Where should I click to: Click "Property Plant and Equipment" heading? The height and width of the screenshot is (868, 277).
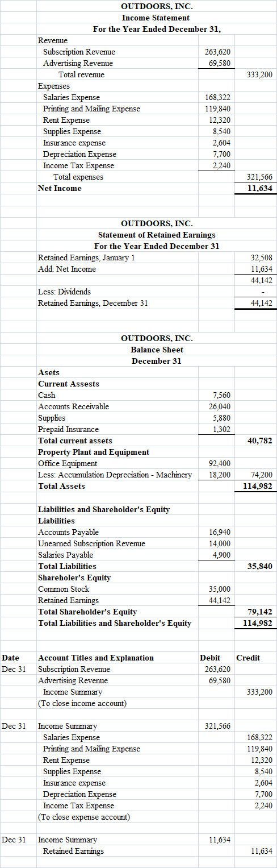(94, 452)
